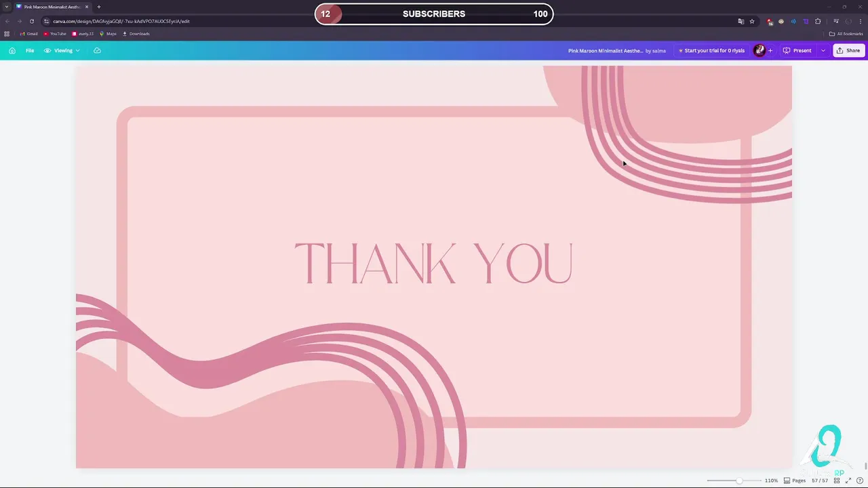
Task: Click Start your trial for 0 riyals
Action: click(711, 51)
